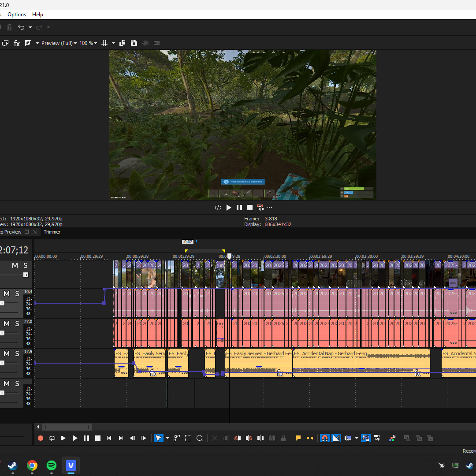Start recording with the red record button

point(41,438)
